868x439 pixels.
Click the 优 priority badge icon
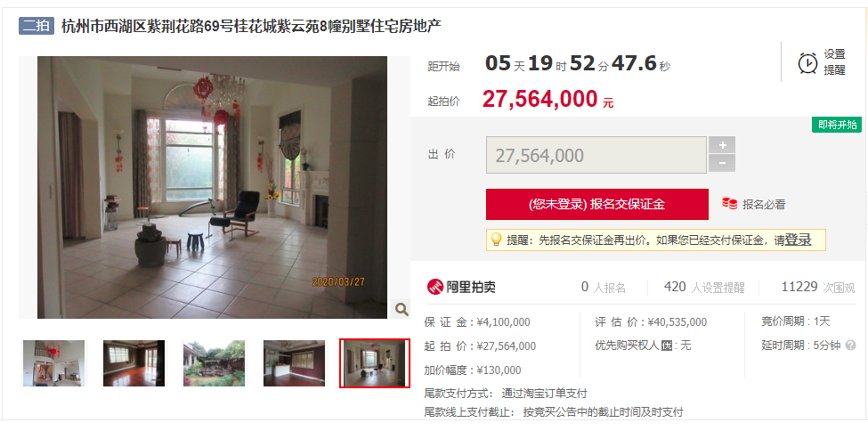point(667,346)
